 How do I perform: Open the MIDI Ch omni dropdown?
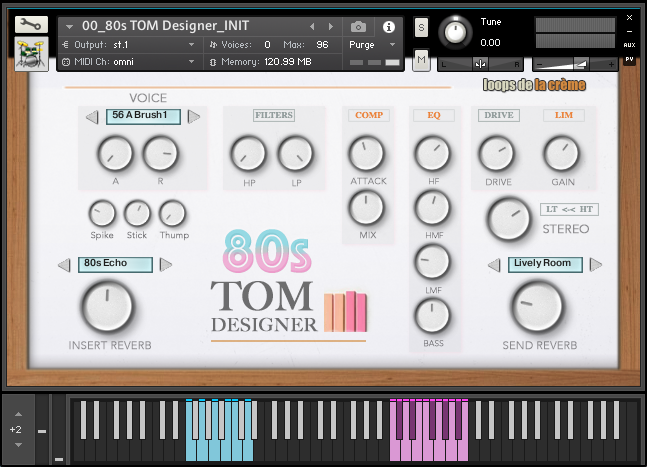tap(191, 62)
